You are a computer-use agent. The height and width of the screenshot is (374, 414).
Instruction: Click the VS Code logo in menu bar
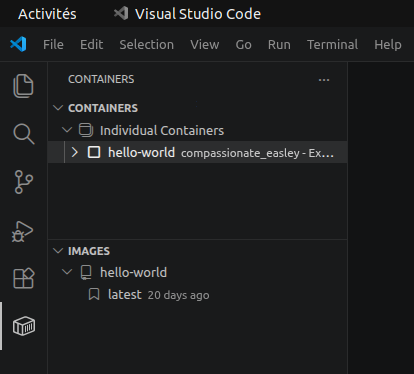(x=18, y=44)
